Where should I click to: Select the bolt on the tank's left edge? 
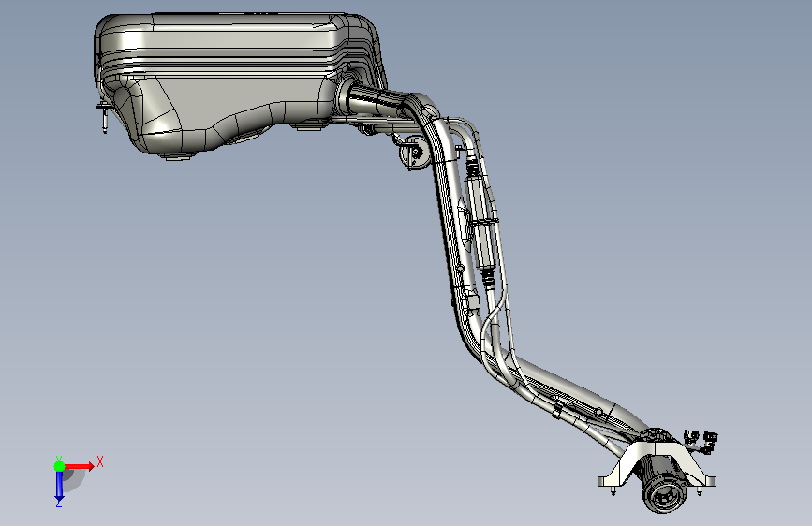coord(104,116)
